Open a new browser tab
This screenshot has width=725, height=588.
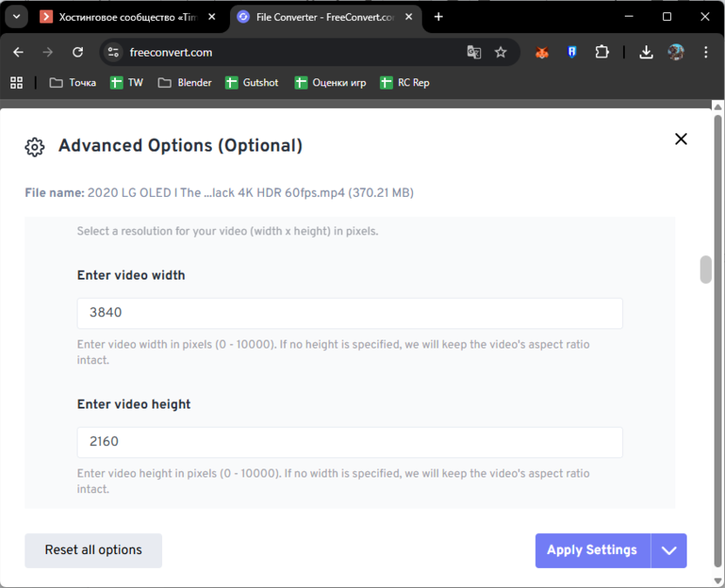[438, 17]
